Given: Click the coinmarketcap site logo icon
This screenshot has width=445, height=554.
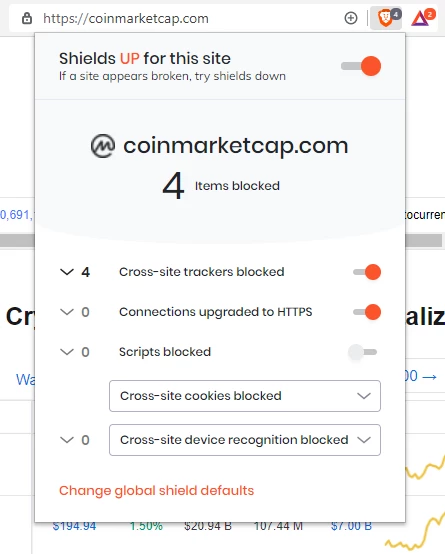Looking at the screenshot, I should tap(103, 146).
